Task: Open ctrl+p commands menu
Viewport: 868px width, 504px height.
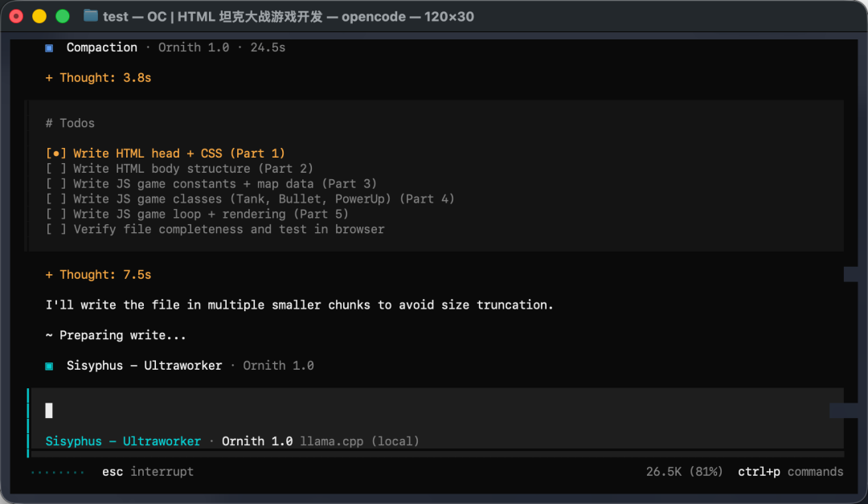Action: 791,472
